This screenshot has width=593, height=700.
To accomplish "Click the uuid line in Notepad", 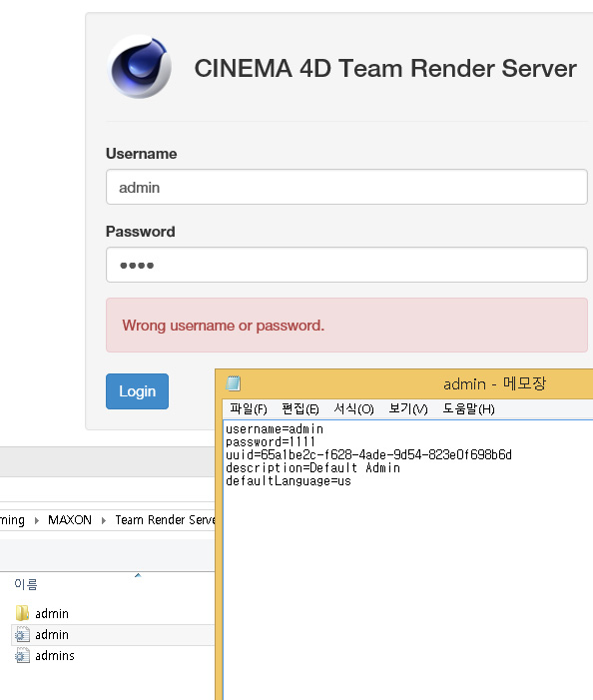I will point(368,455).
